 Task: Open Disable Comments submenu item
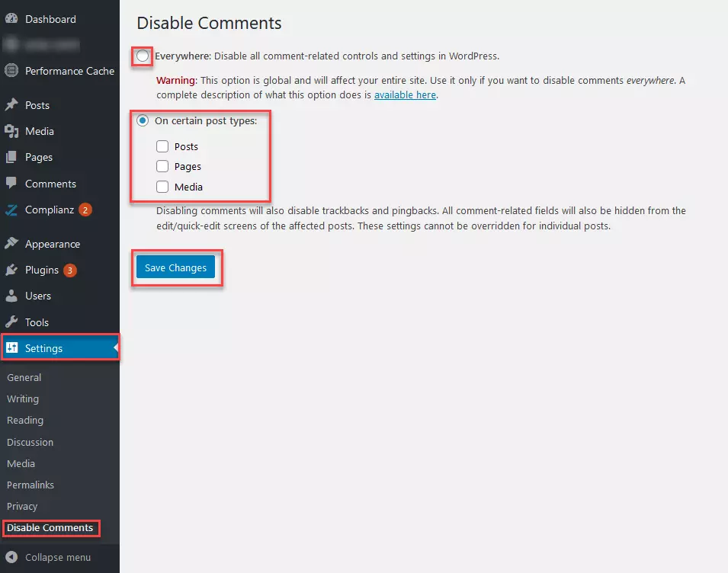point(50,527)
